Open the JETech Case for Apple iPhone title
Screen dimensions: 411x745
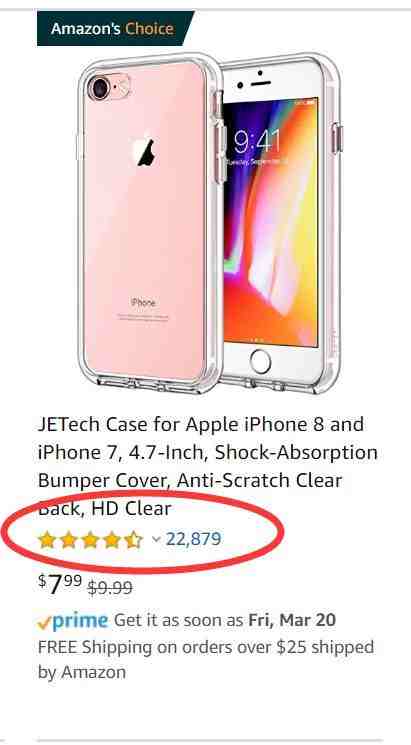[x=207, y=466]
